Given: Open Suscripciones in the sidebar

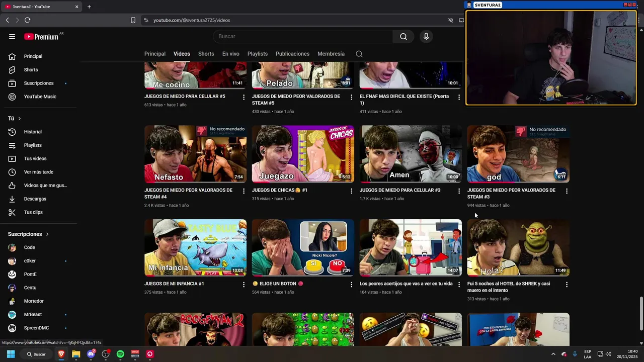Looking at the screenshot, I should [x=39, y=83].
